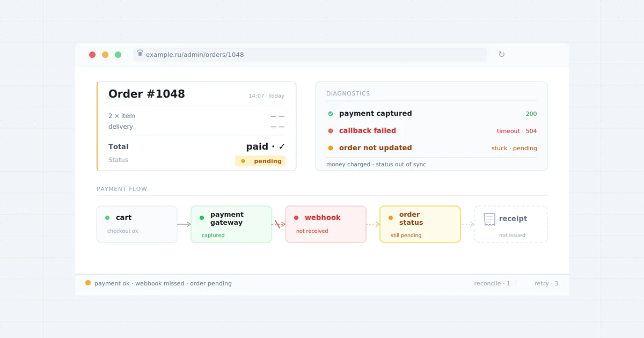Click the orange dot beside order not updated
This screenshot has height=338, width=644.
[x=331, y=148]
